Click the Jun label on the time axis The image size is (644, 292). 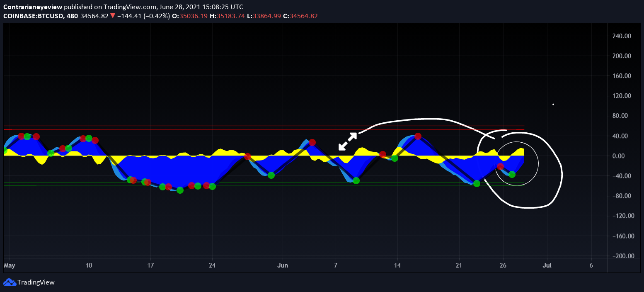pos(283,265)
